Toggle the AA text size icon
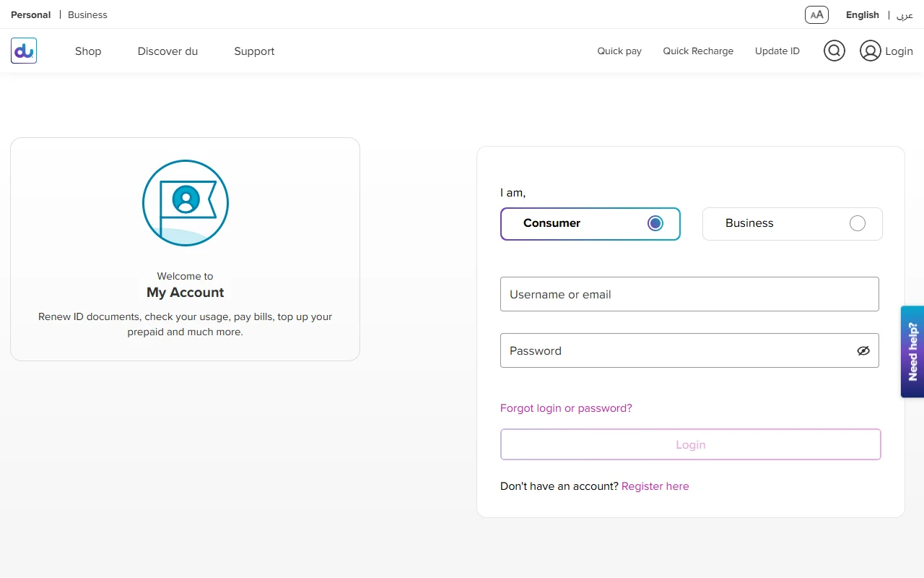Viewport: 924px width, 578px height. tap(816, 14)
